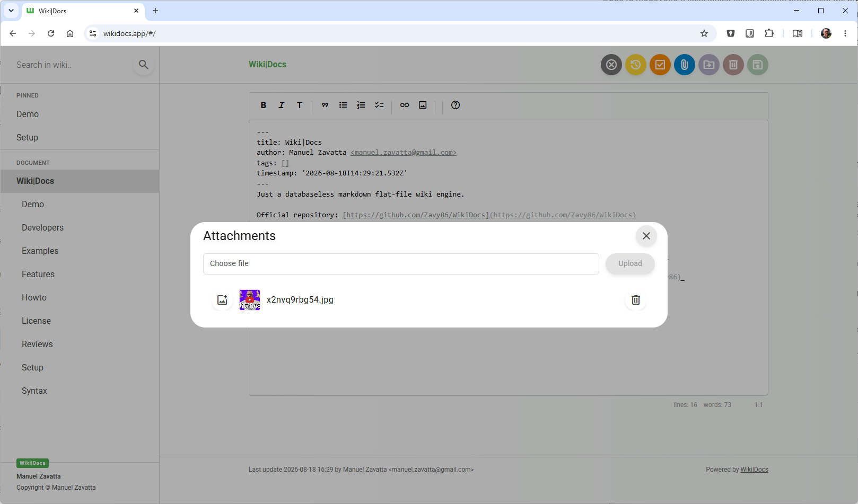The image size is (858, 504).
Task: Click the heading T toolbar icon
Action: 300,105
